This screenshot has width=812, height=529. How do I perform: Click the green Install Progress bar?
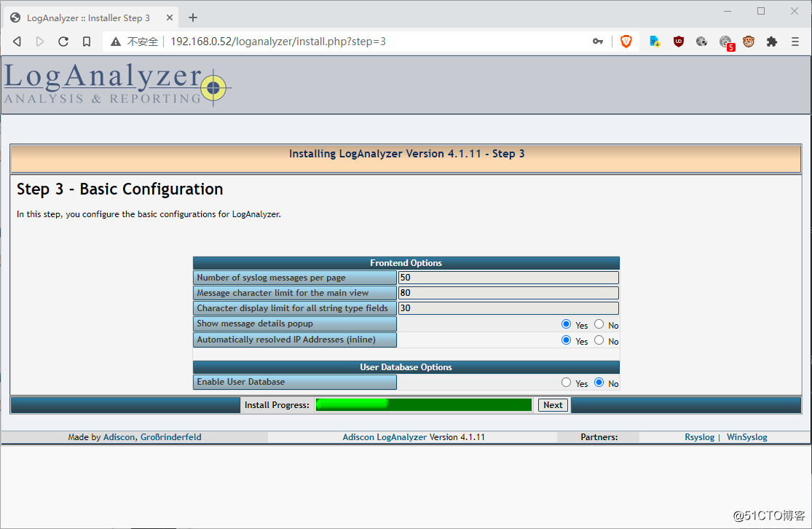(424, 404)
